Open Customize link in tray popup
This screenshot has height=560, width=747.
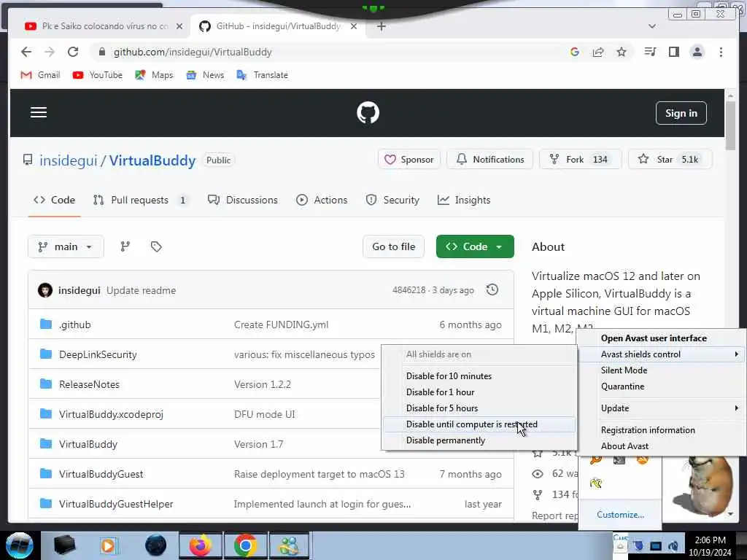click(620, 515)
